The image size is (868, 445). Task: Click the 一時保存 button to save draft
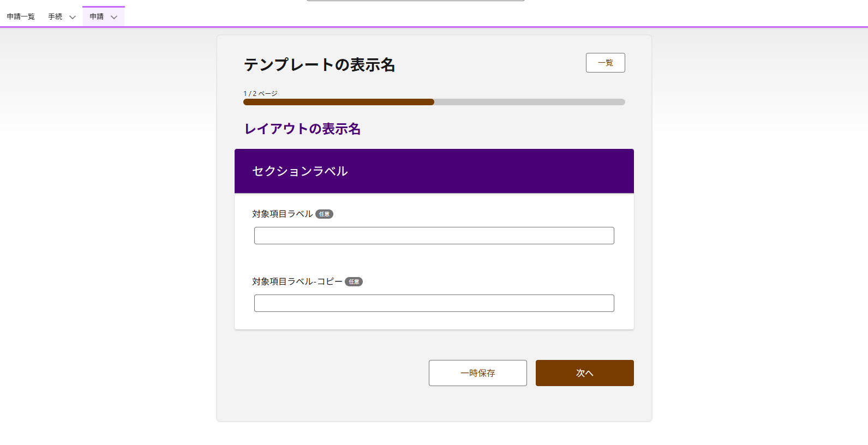(477, 372)
